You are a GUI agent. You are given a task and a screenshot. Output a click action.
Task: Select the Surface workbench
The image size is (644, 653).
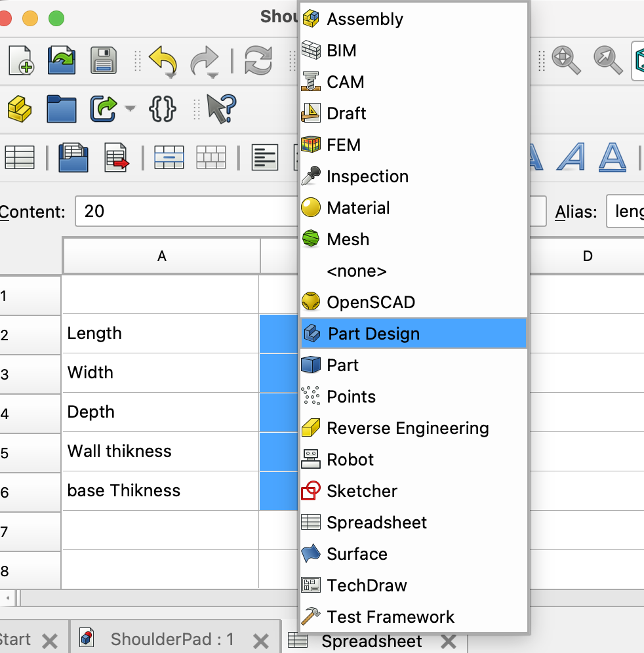click(414, 554)
